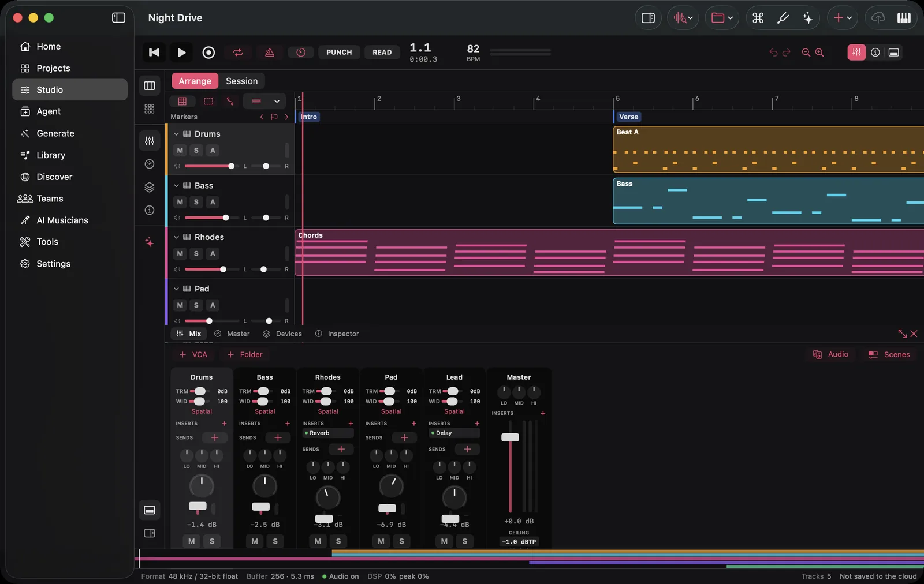Open the Devices tab in the lower panel
The image size is (924, 584).
pos(282,334)
